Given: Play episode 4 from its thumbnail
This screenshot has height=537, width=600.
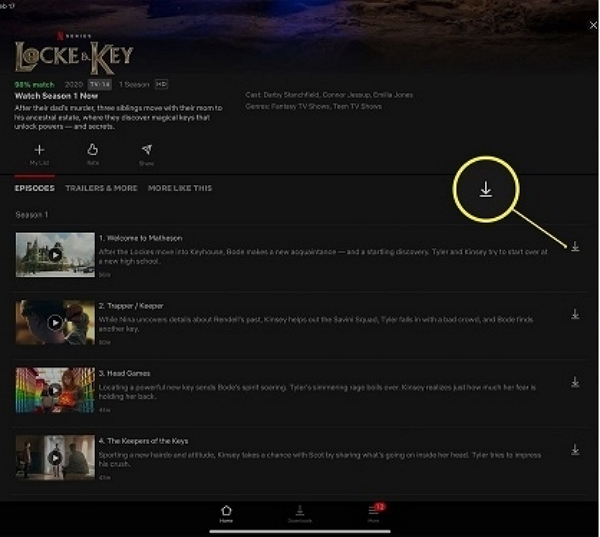Looking at the screenshot, I should (55, 457).
